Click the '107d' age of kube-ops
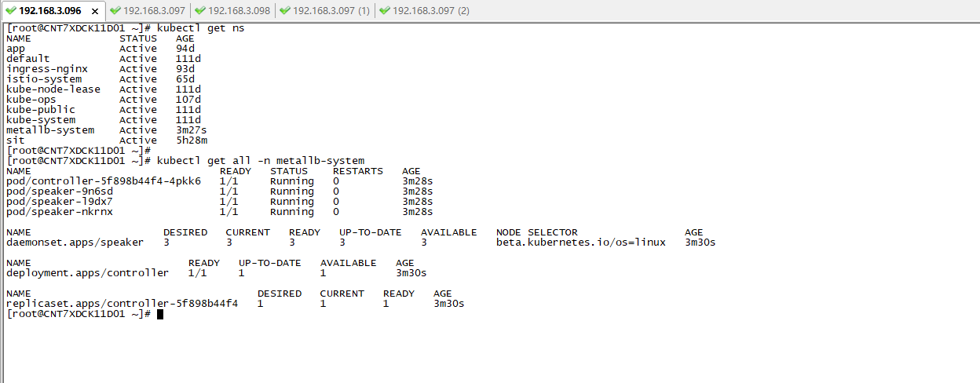 point(188,100)
